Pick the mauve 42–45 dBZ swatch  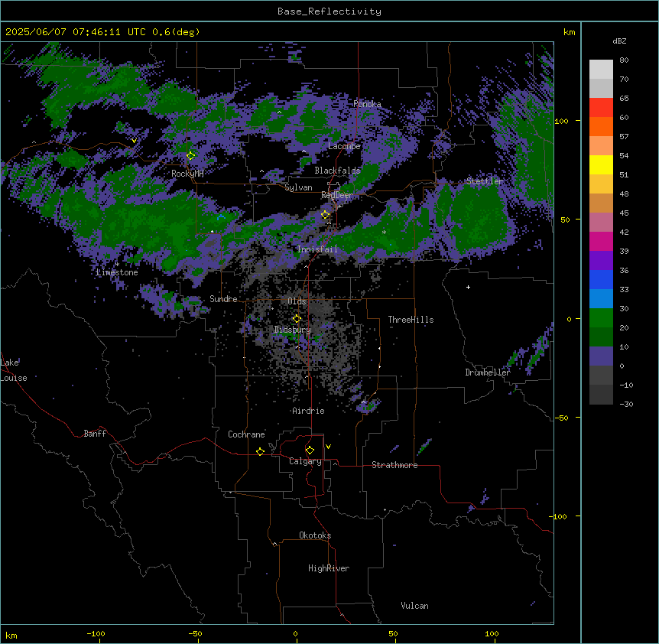pyautogui.click(x=601, y=223)
